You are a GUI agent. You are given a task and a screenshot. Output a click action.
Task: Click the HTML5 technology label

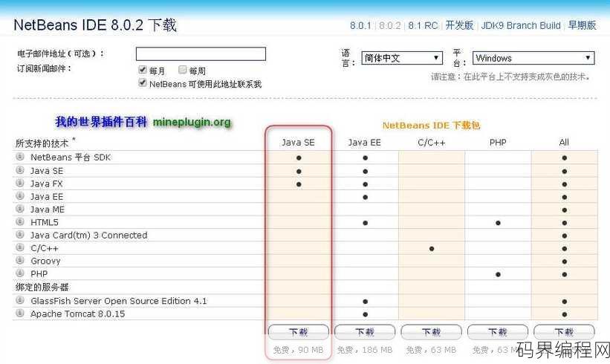point(45,222)
